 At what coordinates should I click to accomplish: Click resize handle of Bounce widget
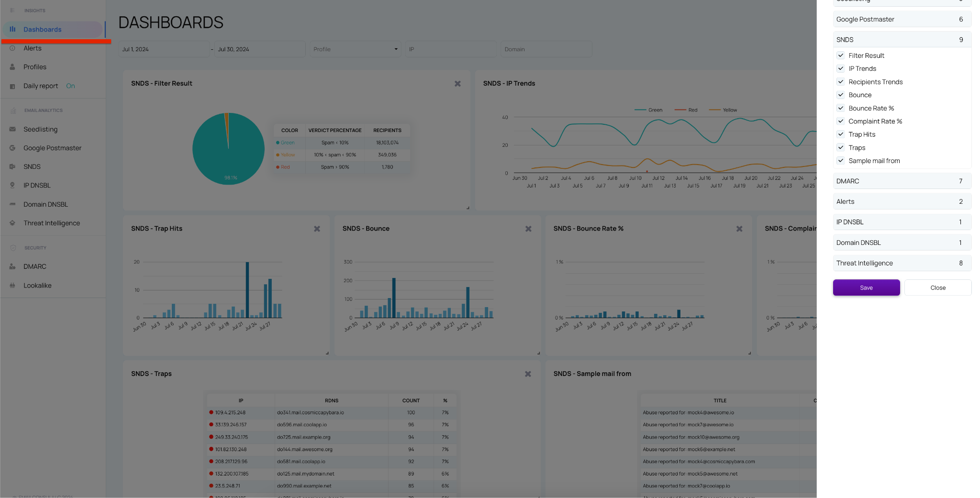538,353
